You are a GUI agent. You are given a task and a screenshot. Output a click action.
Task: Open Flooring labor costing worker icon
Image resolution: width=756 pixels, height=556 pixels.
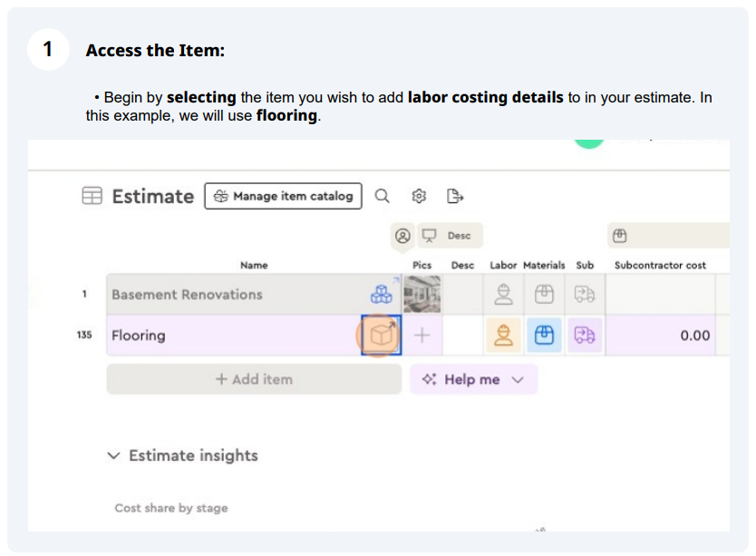tap(503, 335)
